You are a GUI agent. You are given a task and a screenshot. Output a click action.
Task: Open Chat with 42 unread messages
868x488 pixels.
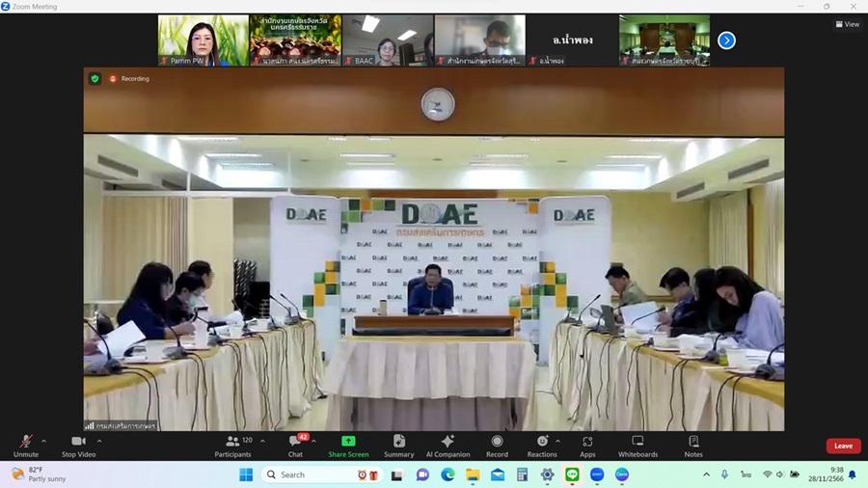[296, 446]
